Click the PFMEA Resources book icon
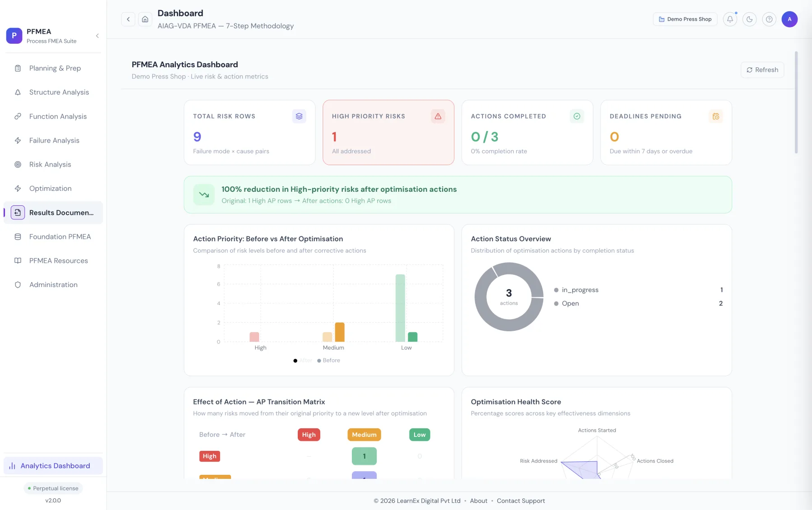Viewport: 812px width, 510px height. [18, 260]
